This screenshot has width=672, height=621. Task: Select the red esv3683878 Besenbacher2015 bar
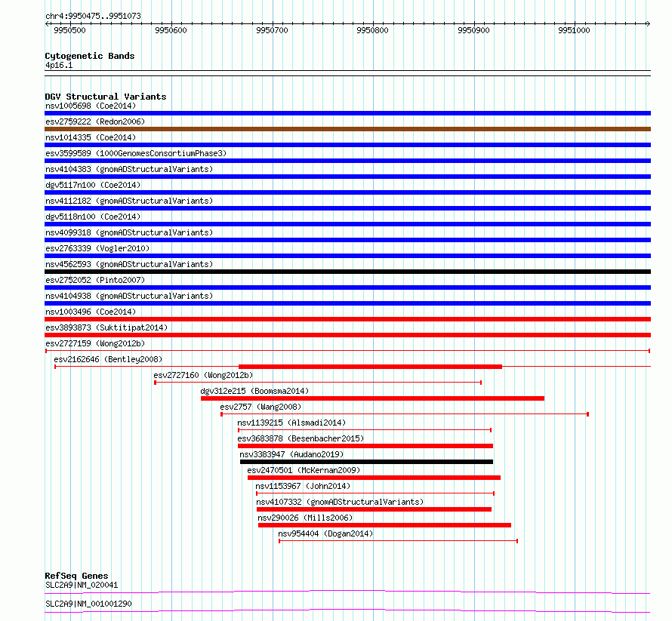pyautogui.click(x=365, y=446)
